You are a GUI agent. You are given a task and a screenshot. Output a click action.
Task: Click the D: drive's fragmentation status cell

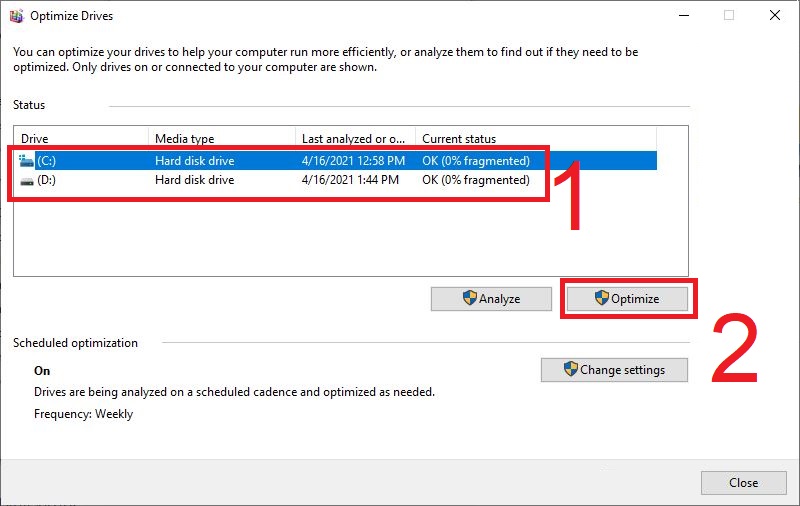(476, 181)
